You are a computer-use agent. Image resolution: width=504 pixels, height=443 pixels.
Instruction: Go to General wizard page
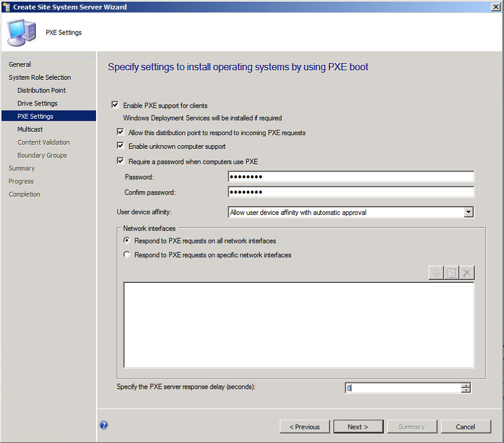(x=20, y=64)
